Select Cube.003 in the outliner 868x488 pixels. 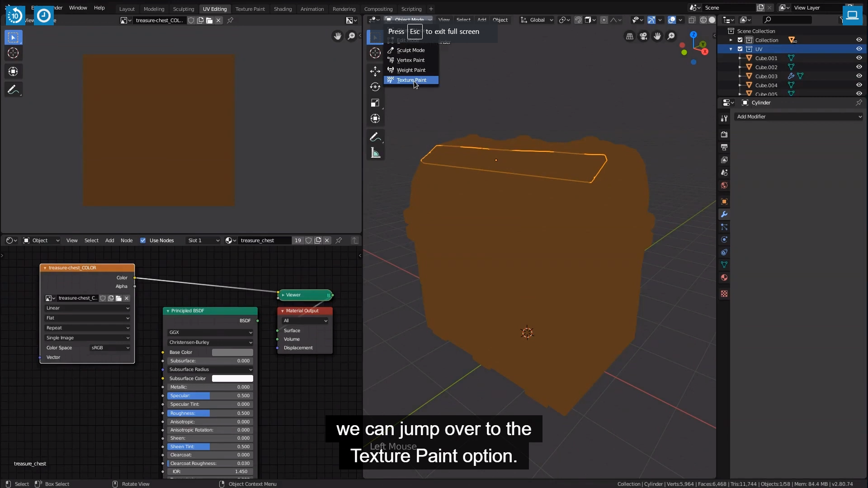click(x=766, y=76)
